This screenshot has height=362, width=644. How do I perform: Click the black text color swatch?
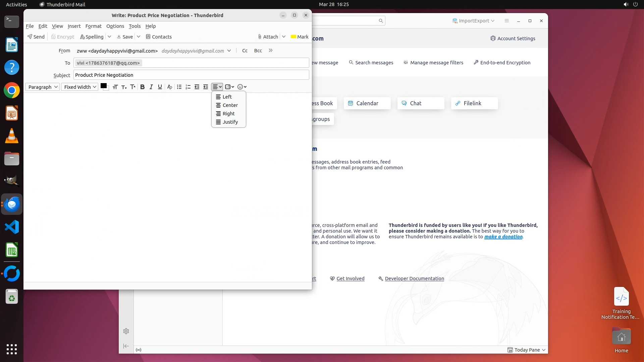[104, 86]
